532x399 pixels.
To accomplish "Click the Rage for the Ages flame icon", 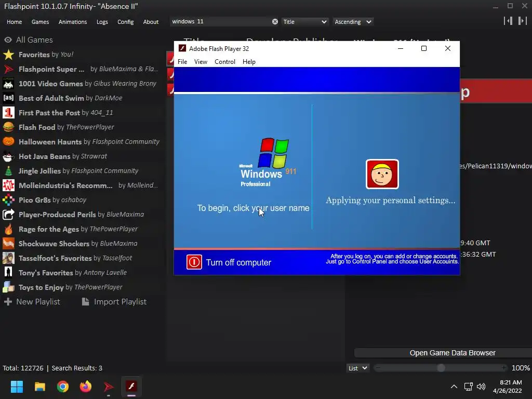I will (x=8, y=229).
